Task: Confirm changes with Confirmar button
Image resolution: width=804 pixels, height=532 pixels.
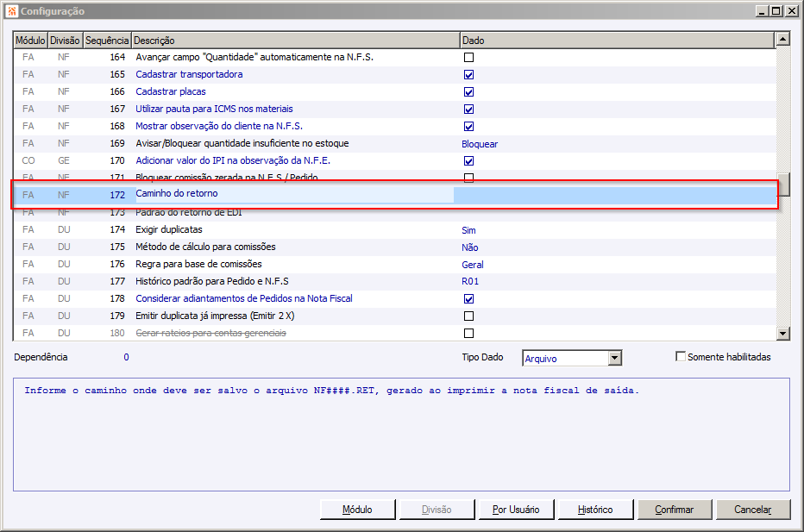Action: 675,510
